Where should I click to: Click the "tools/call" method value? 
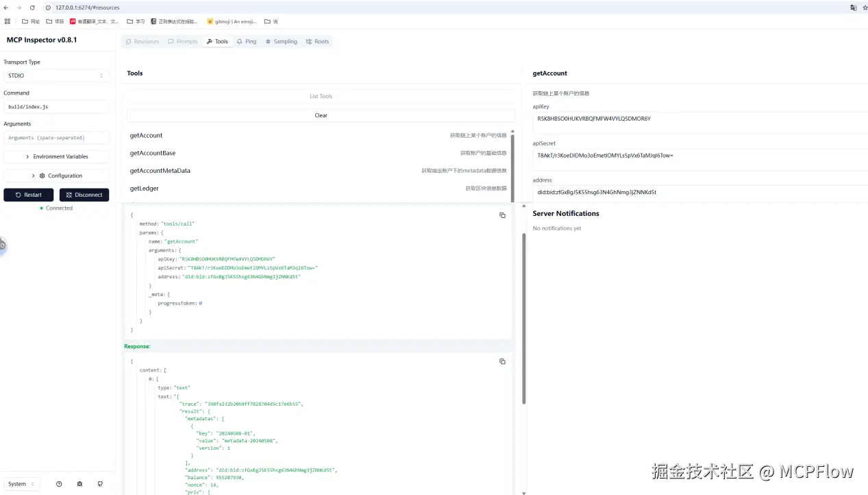point(179,224)
